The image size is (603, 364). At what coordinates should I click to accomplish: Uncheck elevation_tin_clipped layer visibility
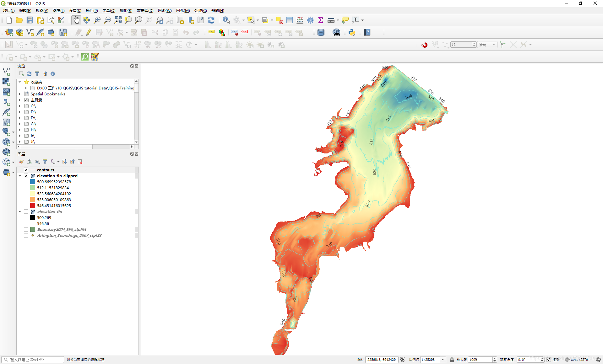(x=26, y=176)
